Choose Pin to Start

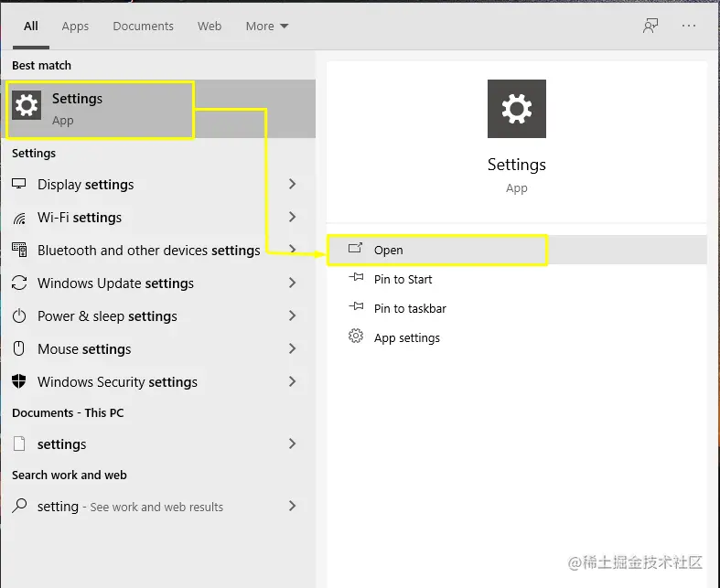coord(403,279)
